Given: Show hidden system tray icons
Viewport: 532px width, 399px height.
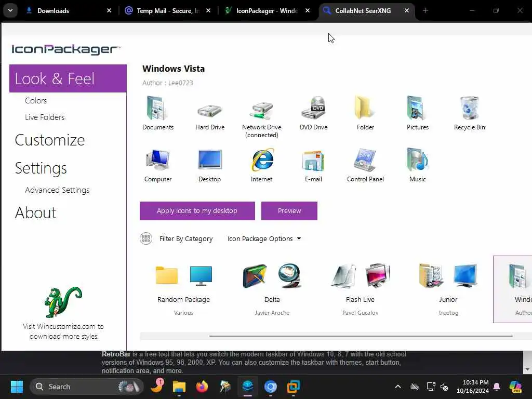Looking at the screenshot, I should coord(398,387).
